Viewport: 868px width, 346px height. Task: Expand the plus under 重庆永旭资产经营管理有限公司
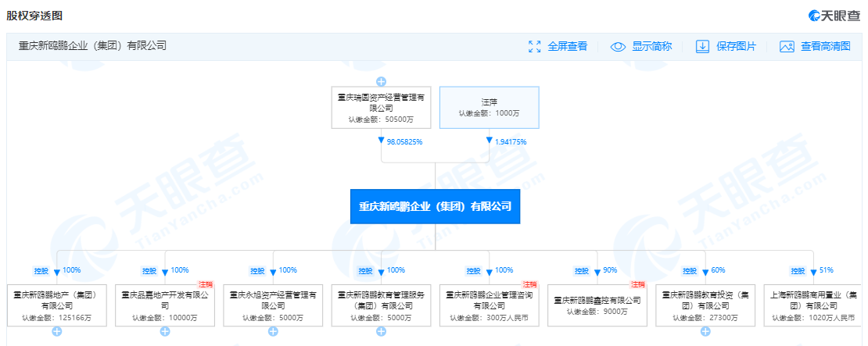pyautogui.click(x=273, y=332)
